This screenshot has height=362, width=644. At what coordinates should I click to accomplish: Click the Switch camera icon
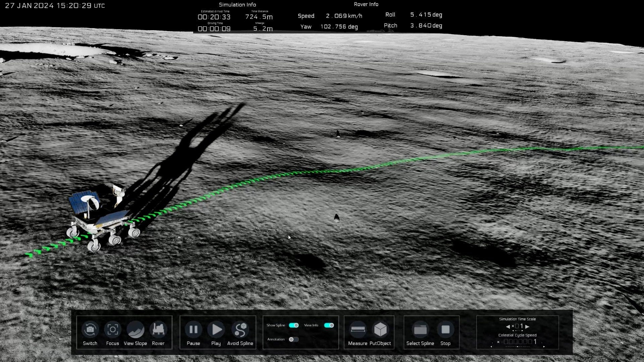tap(90, 330)
